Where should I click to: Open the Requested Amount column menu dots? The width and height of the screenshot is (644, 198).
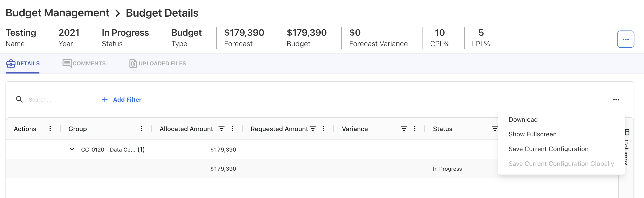(x=324, y=129)
